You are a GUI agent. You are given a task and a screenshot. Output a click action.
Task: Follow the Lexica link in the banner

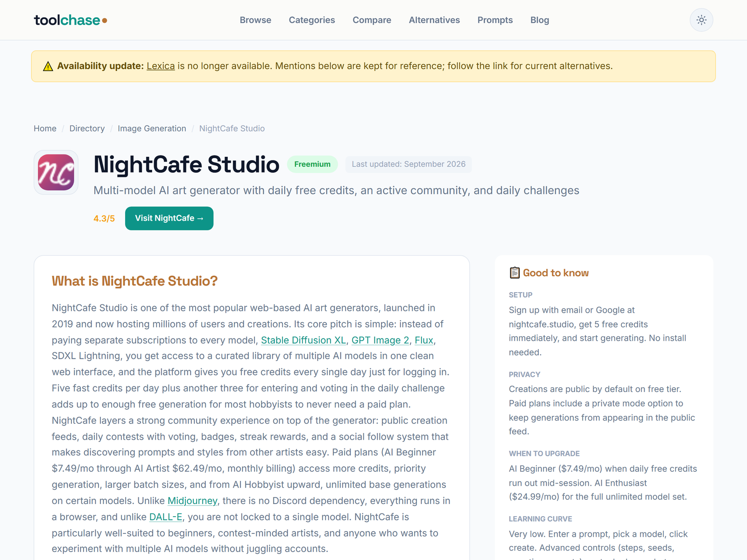click(x=161, y=66)
